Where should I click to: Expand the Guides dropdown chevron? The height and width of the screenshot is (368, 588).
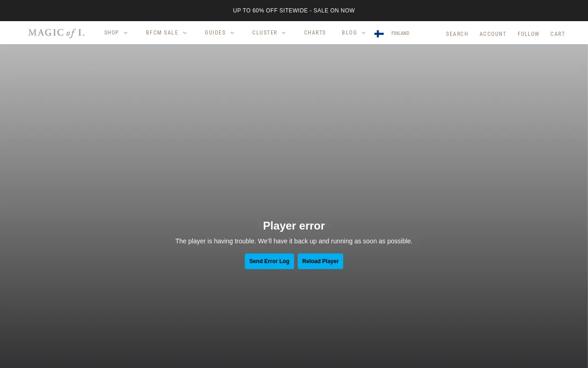coord(232,33)
